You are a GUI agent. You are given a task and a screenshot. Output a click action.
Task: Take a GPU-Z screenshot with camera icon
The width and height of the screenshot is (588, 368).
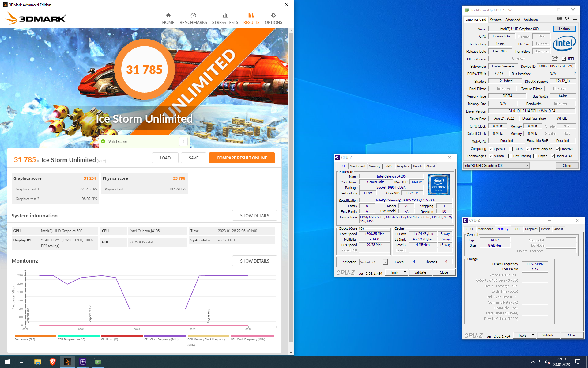click(559, 18)
